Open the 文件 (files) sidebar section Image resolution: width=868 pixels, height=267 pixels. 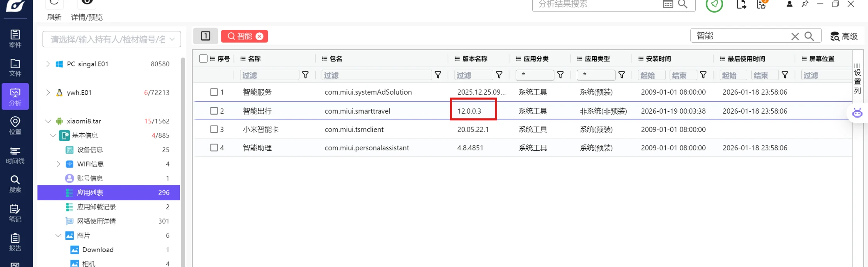point(15,67)
